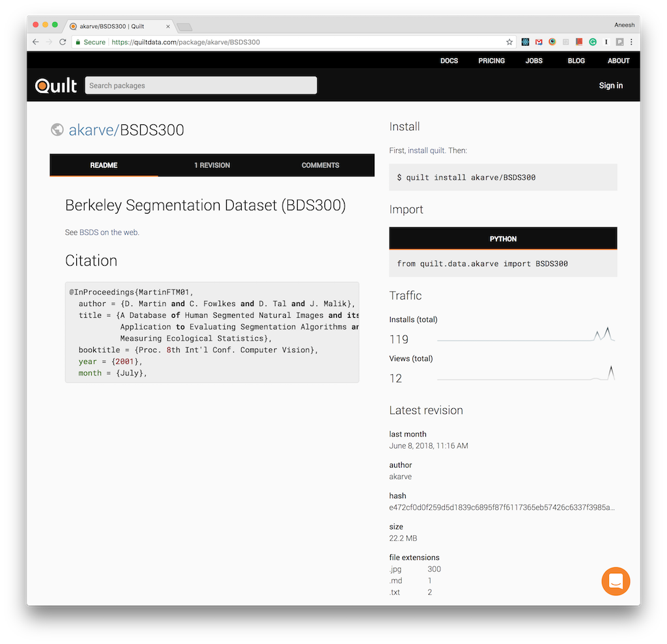The image size is (667, 644).
Task: Focus the Search packages field
Action: [x=201, y=85]
